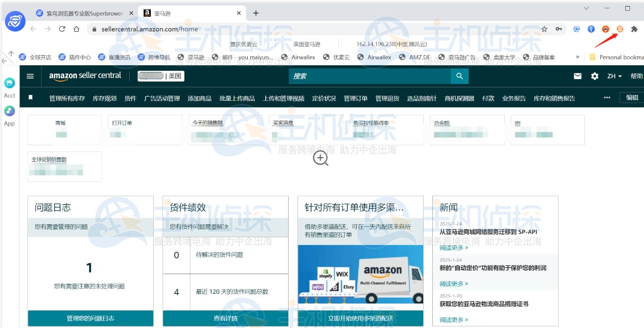This screenshot has width=644, height=328.
Task: Go forward with browser forward arrow
Action: 48,29
